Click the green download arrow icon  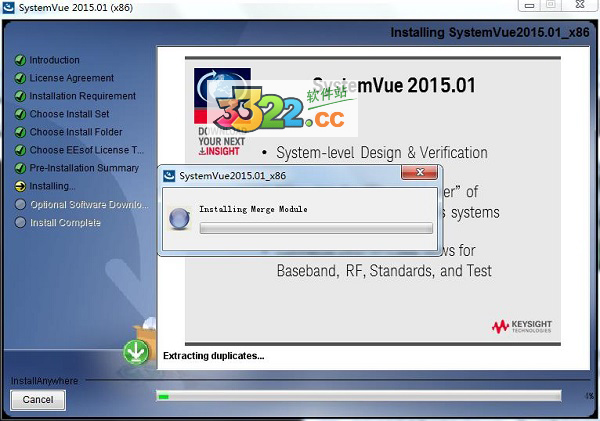pos(135,352)
